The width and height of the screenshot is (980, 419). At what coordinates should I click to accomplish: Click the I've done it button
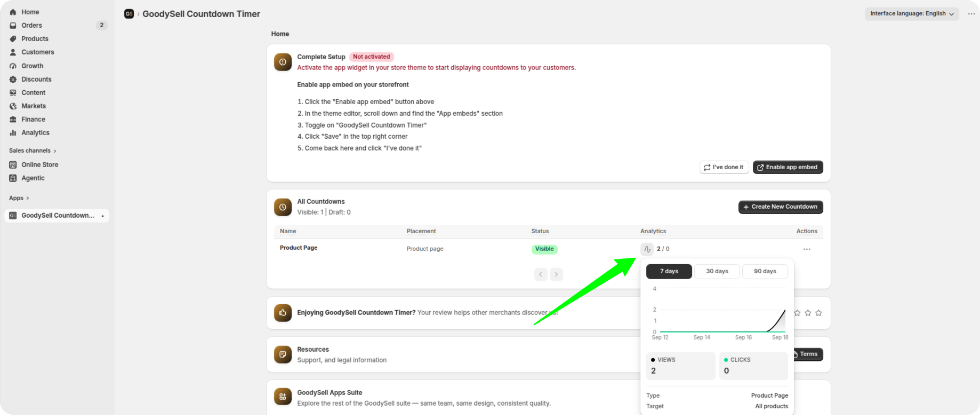pos(724,167)
